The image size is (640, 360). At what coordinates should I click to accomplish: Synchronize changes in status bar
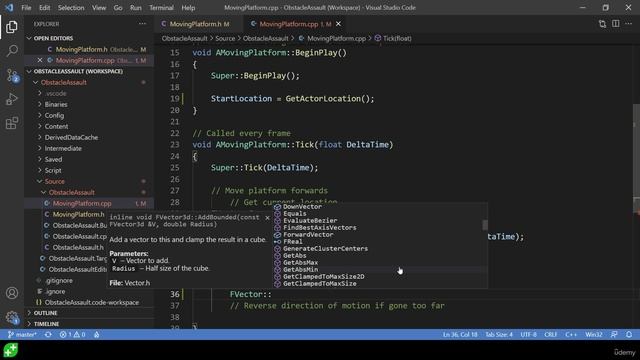pyautogui.click(x=48, y=334)
